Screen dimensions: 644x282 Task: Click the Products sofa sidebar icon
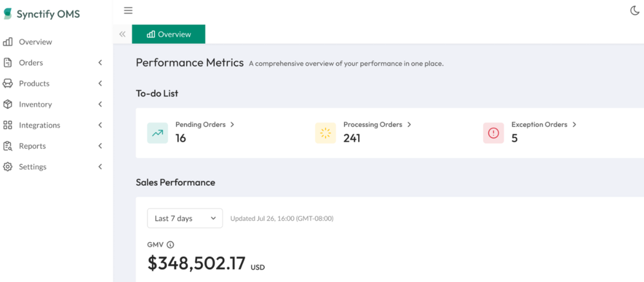7,84
